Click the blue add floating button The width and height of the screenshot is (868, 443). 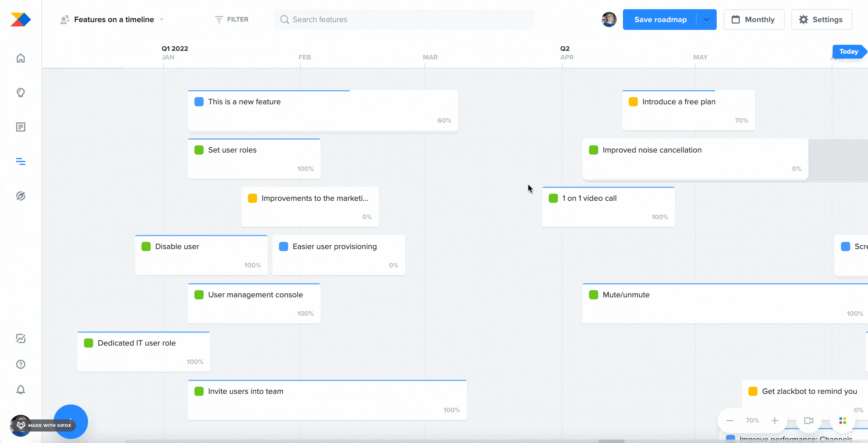point(70,421)
